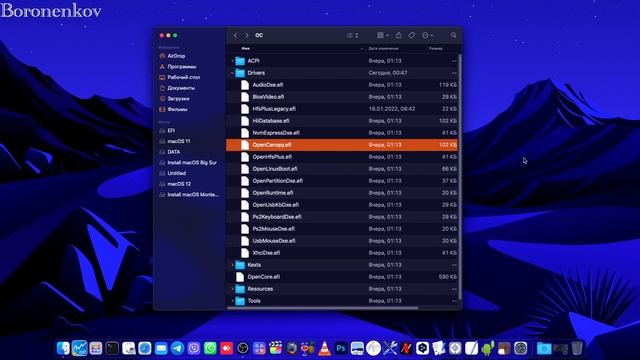Viewport: 640px width, 360px height.
Task: Expand the Resources folder
Action: pyautogui.click(x=233, y=289)
